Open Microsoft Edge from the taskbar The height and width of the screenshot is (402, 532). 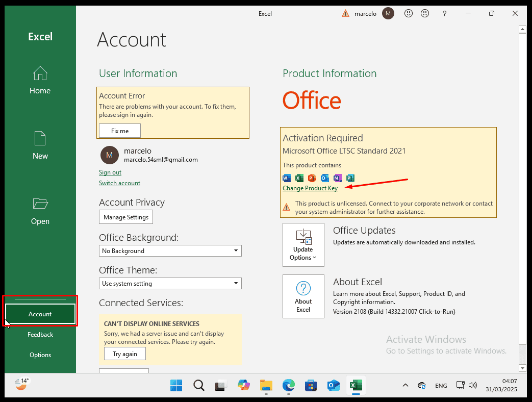(x=288, y=386)
